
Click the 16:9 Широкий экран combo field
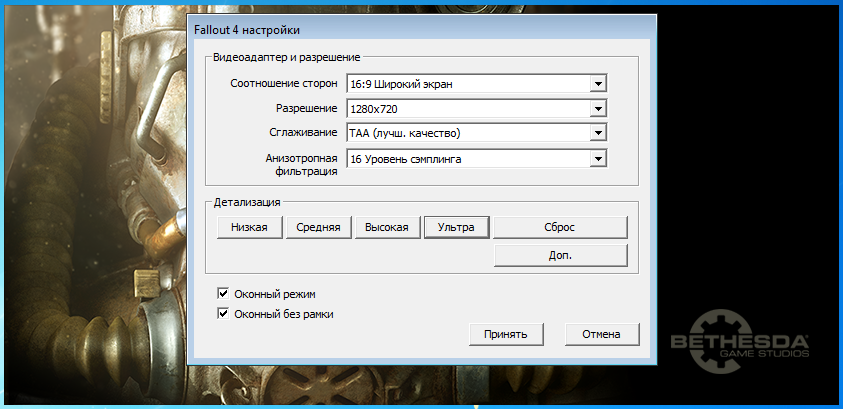(477, 84)
